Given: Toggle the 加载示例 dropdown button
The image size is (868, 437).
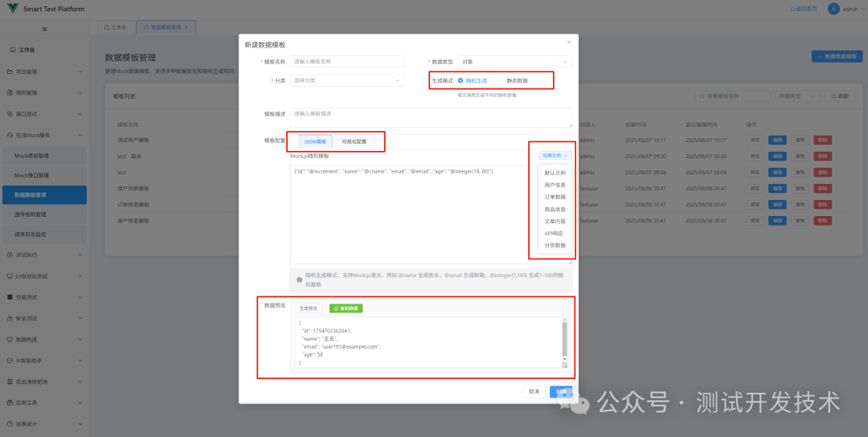Looking at the screenshot, I should point(555,156).
